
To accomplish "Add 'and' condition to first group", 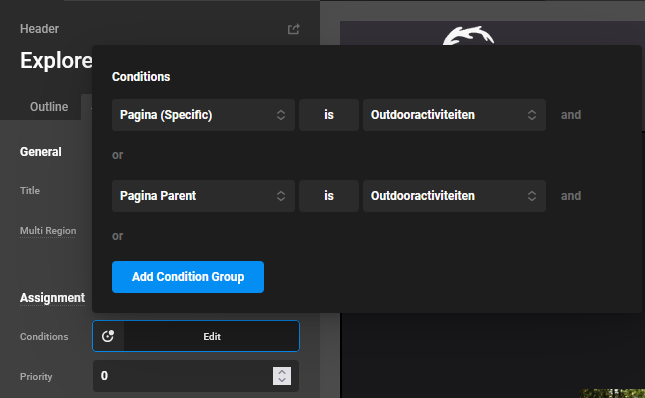I will [571, 115].
